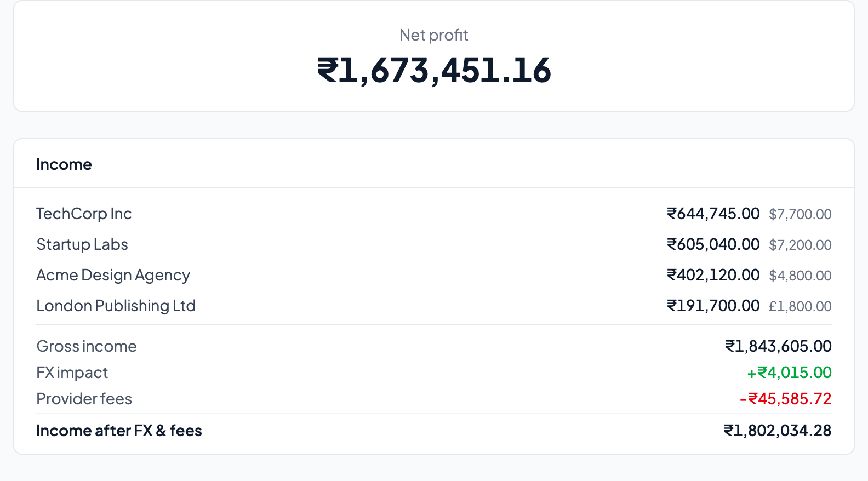Open the TechCorp Inc income row
This screenshot has height=481, width=868.
point(84,214)
